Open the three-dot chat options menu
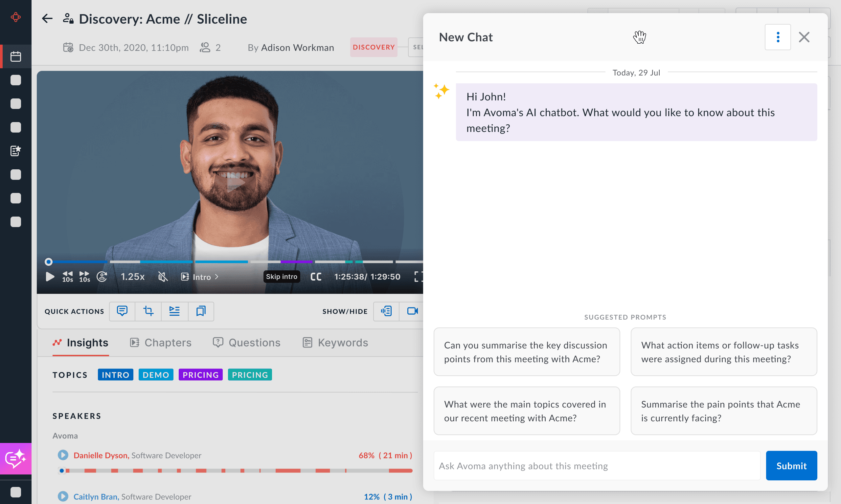The width and height of the screenshot is (841, 504). pos(777,37)
